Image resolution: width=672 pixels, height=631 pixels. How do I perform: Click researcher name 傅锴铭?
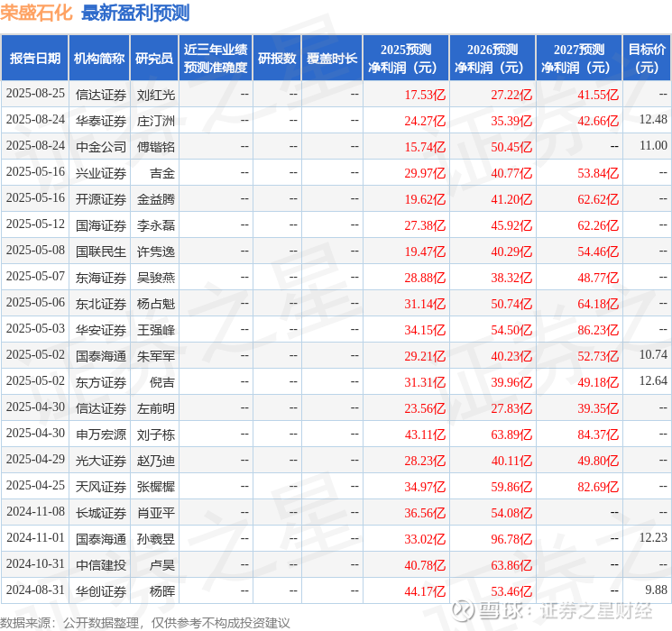[155, 147]
